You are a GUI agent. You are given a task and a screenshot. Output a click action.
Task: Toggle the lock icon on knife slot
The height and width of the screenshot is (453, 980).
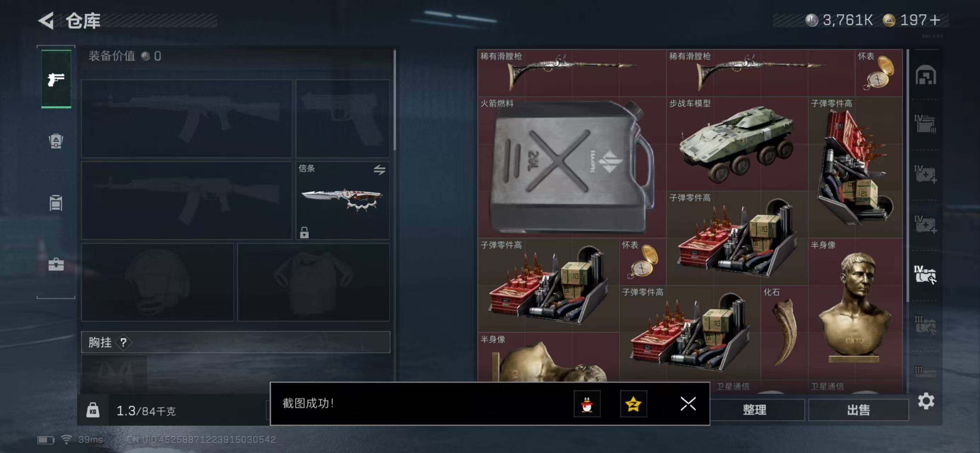coord(304,233)
